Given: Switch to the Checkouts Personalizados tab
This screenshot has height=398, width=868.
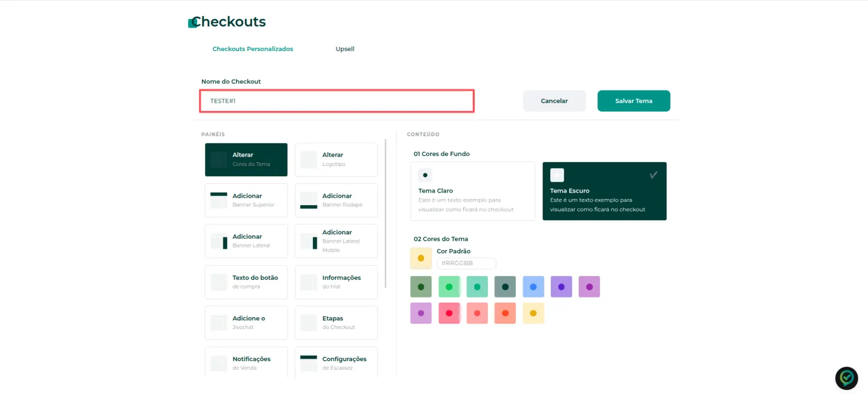Looking at the screenshot, I should point(253,49).
